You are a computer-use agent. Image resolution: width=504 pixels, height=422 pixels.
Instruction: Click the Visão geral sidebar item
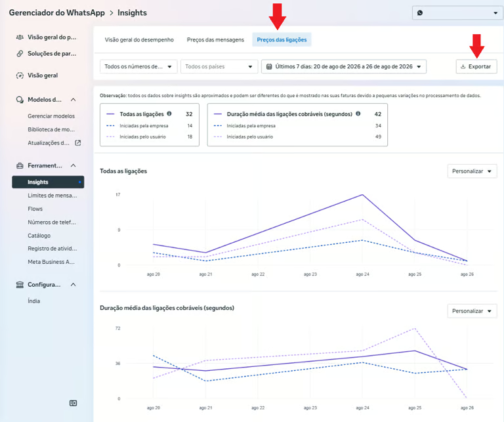[x=43, y=75]
